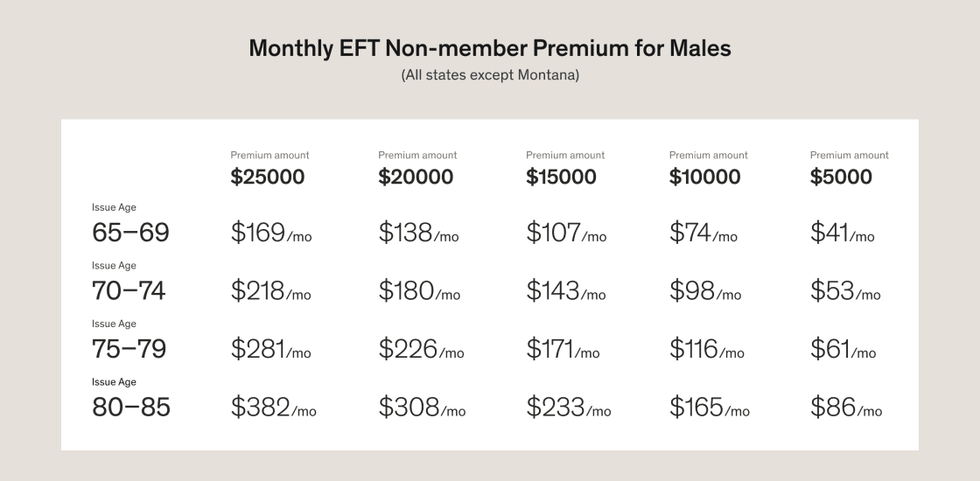The image size is (980, 481).
Task: Click the $382/mo premium cell
Action: pyautogui.click(x=273, y=408)
